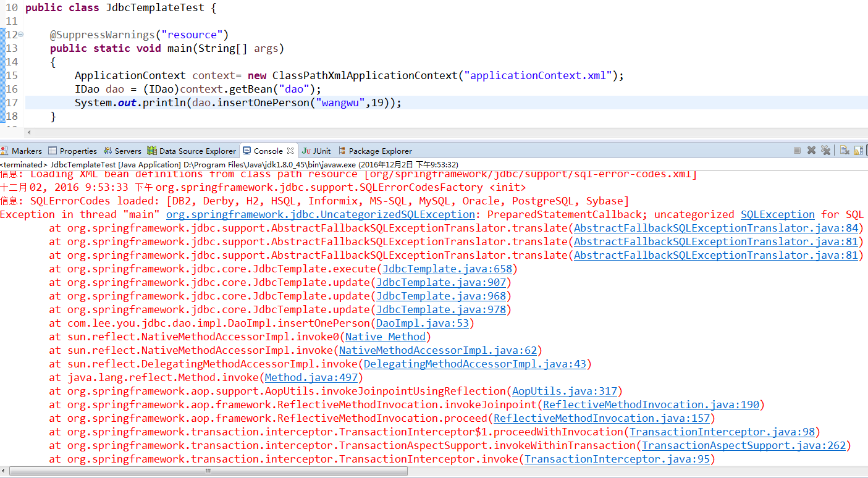
Task: Open TransactionInterceptor.java:95 link
Action: pyautogui.click(x=617, y=459)
